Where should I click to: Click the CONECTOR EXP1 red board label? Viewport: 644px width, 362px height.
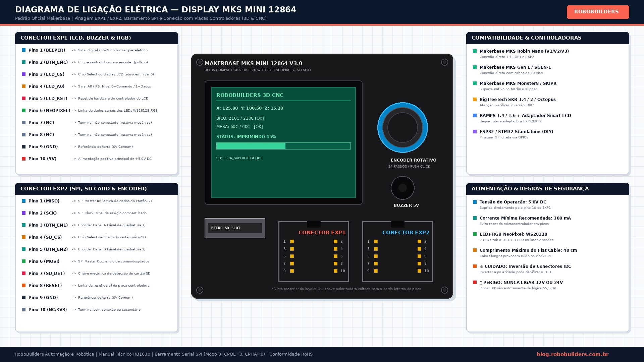tap(322, 233)
